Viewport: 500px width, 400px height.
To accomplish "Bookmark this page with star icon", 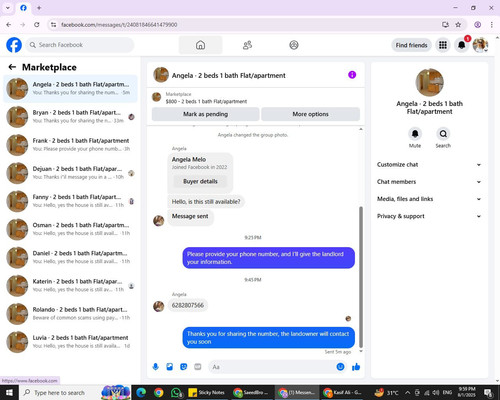I will click(458, 25).
